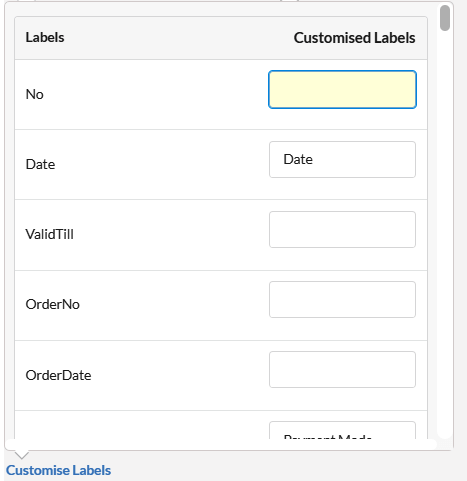Grab the vertical scrollbar thumb
Image resolution: width=467 pixels, height=481 pixels.
[x=445, y=18]
